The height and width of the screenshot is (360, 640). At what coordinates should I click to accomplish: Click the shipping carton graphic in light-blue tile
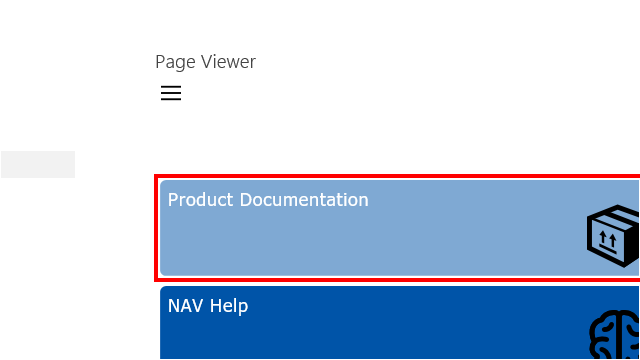pos(613,236)
